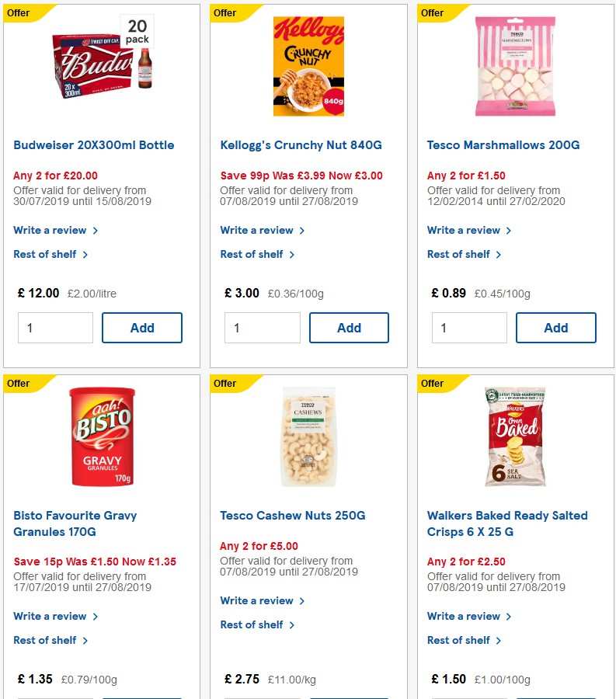Click the Walkers Oven Baked crisps image

[515, 436]
